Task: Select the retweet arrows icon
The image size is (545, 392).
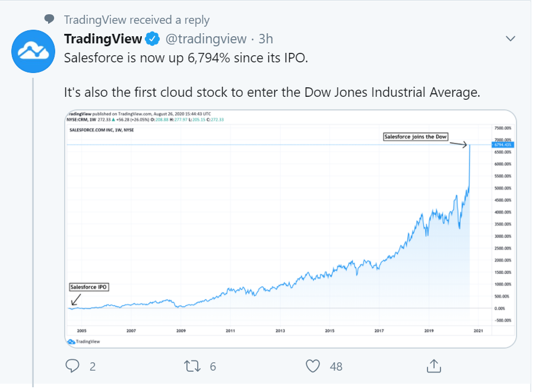Action: click(x=191, y=366)
